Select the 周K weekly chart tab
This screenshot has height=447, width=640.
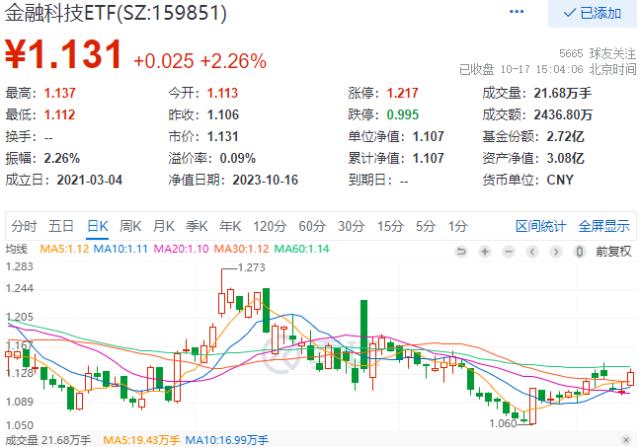click(x=130, y=225)
